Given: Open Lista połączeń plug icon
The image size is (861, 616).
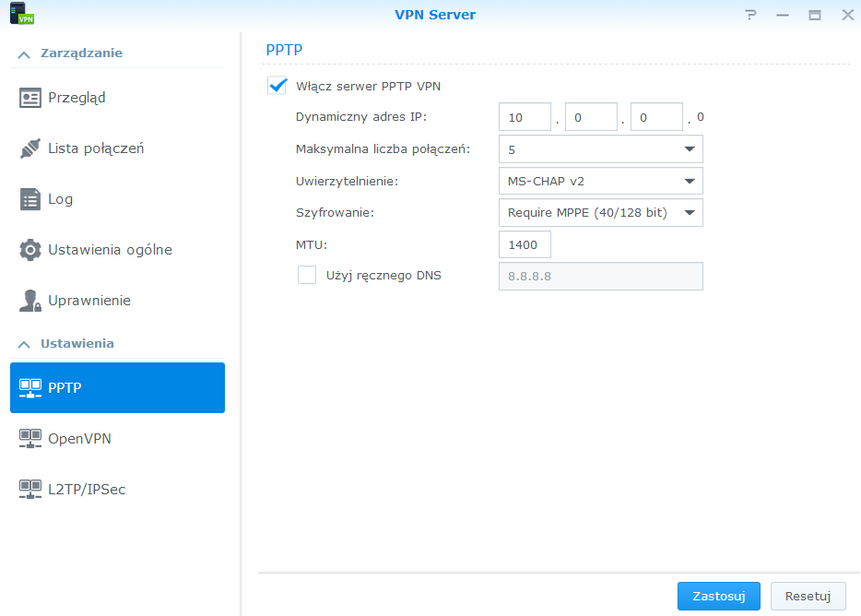Looking at the screenshot, I should (x=30, y=148).
